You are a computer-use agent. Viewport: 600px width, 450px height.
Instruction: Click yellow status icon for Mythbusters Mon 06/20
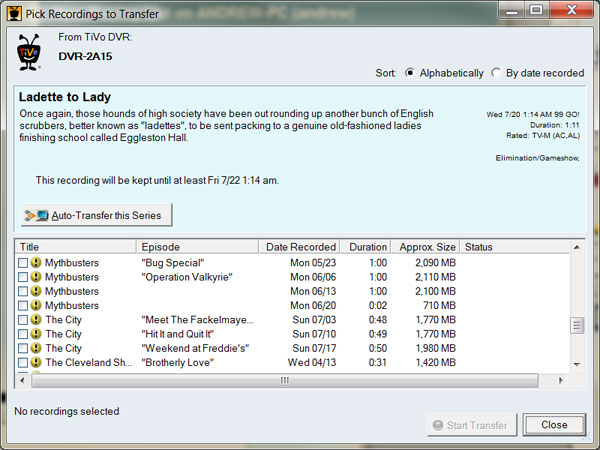[x=36, y=305]
